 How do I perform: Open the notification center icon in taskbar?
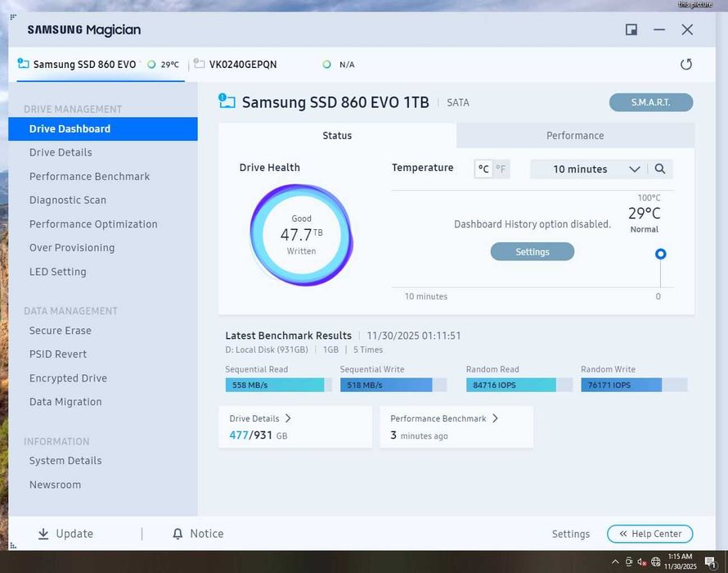pyautogui.click(x=710, y=562)
